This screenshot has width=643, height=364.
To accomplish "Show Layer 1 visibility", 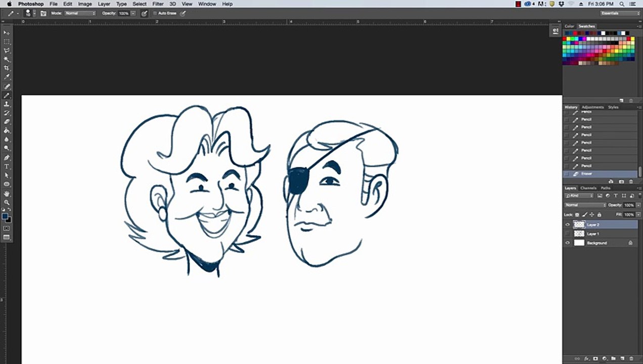I will (567, 234).
